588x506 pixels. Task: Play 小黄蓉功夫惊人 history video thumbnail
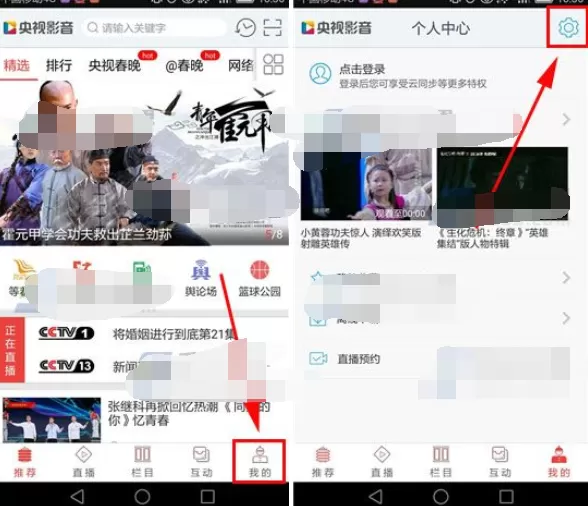click(366, 184)
